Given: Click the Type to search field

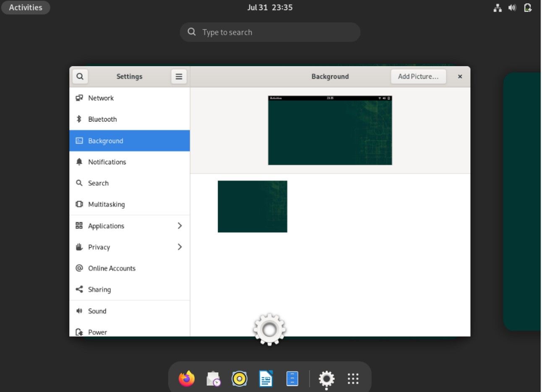Looking at the screenshot, I should 270,32.
